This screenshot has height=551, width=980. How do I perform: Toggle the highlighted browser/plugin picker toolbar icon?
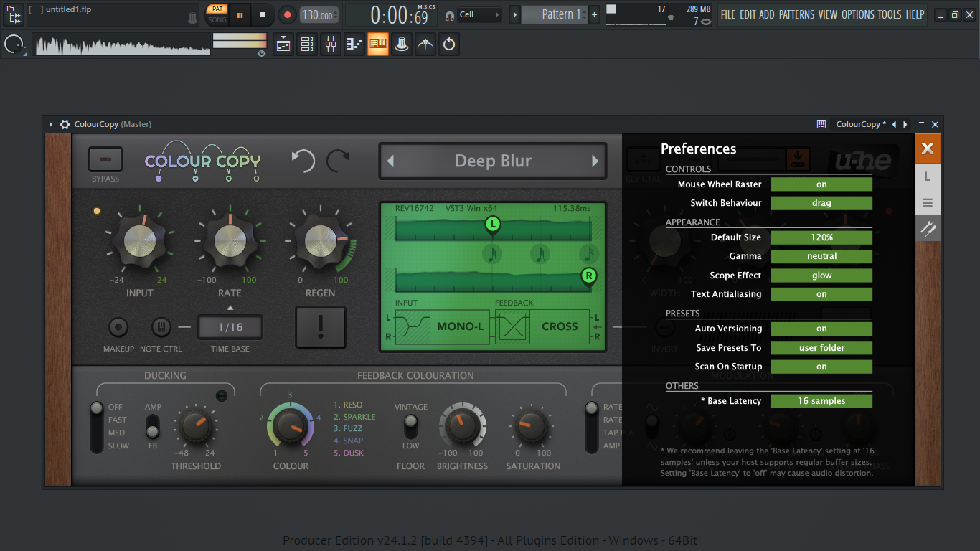(x=378, y=44)
